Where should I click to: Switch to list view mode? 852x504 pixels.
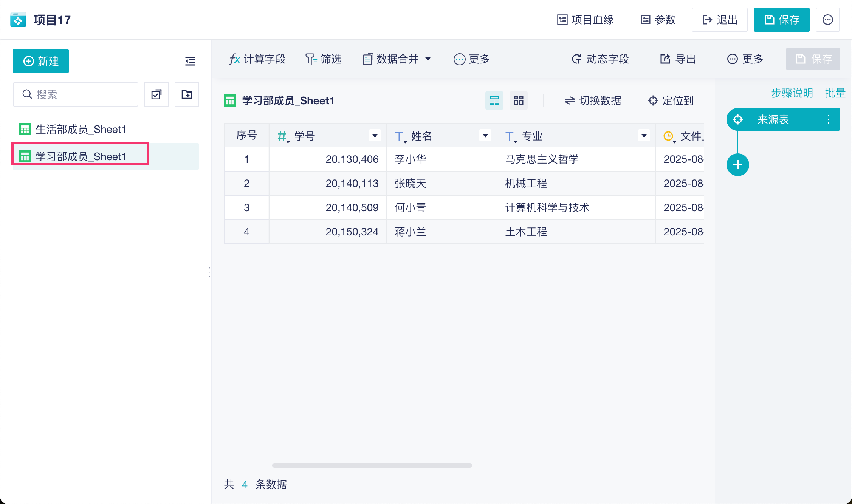tap(494, 100)
